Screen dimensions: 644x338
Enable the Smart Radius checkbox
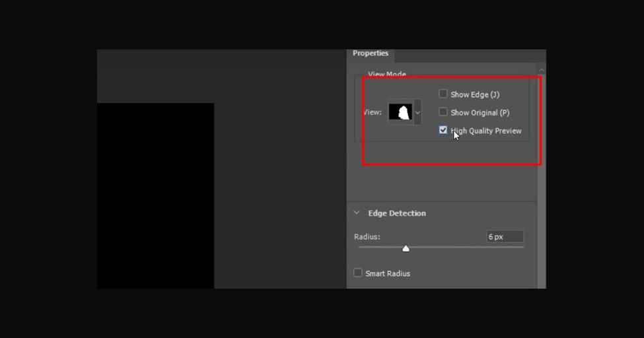pos(358,273)
